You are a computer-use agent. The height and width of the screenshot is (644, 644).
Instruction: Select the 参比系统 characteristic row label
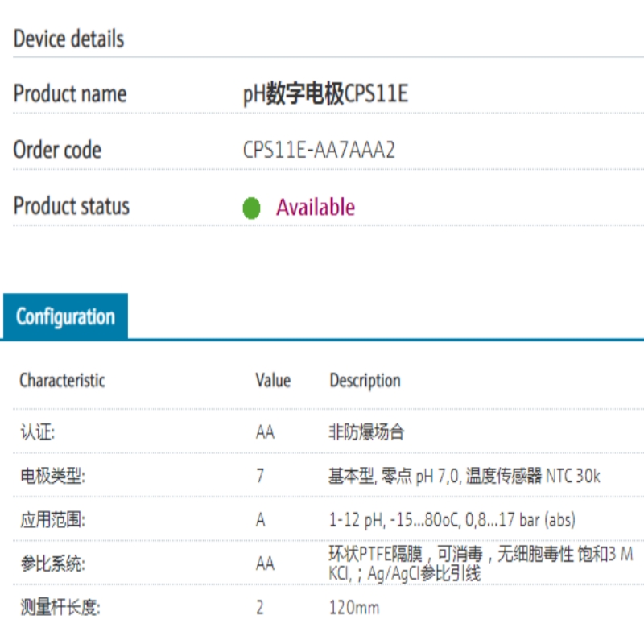click(52, 564)
